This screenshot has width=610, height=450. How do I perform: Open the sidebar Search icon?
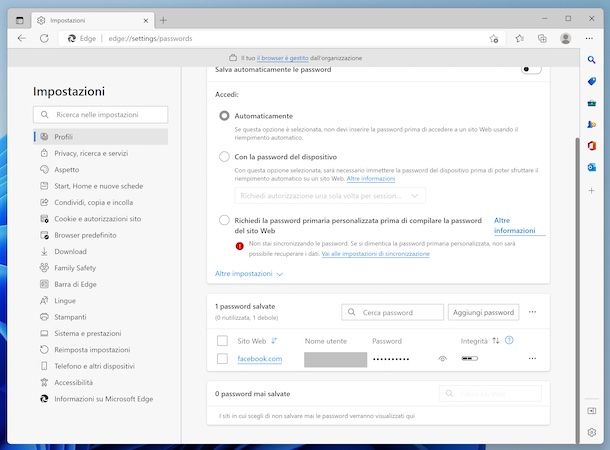pos(591,60)
